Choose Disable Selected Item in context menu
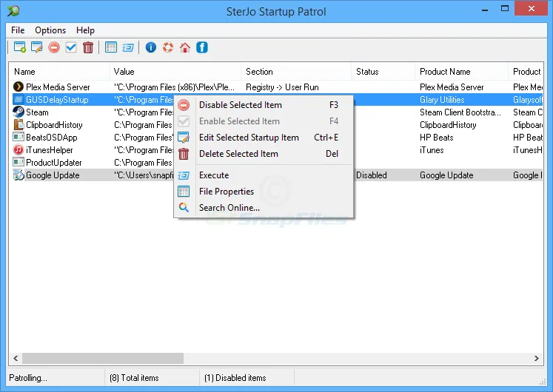Viewport: 553px width, 392px height. pyautogui.click(x=264, y=105)
